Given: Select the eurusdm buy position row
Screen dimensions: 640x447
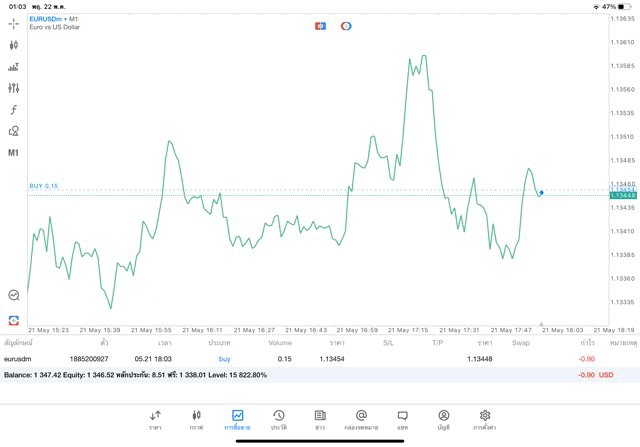Looking at the screenshot, I should [300, 358].
